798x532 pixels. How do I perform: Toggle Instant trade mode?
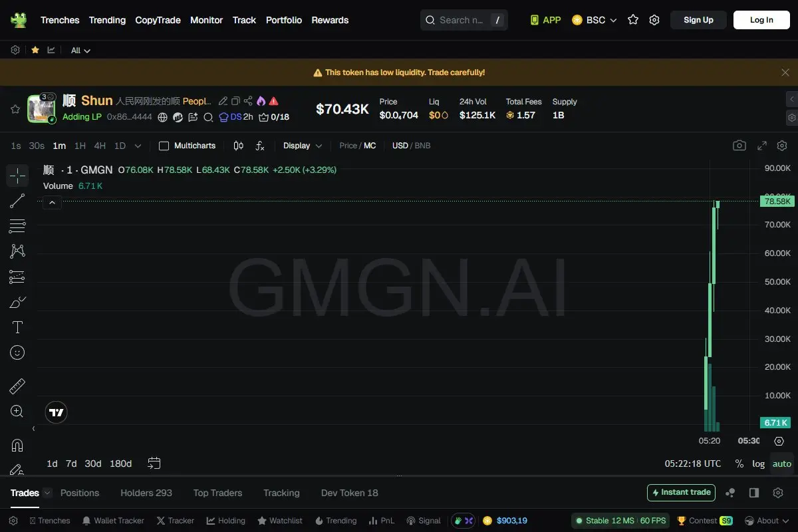[681, 493]
